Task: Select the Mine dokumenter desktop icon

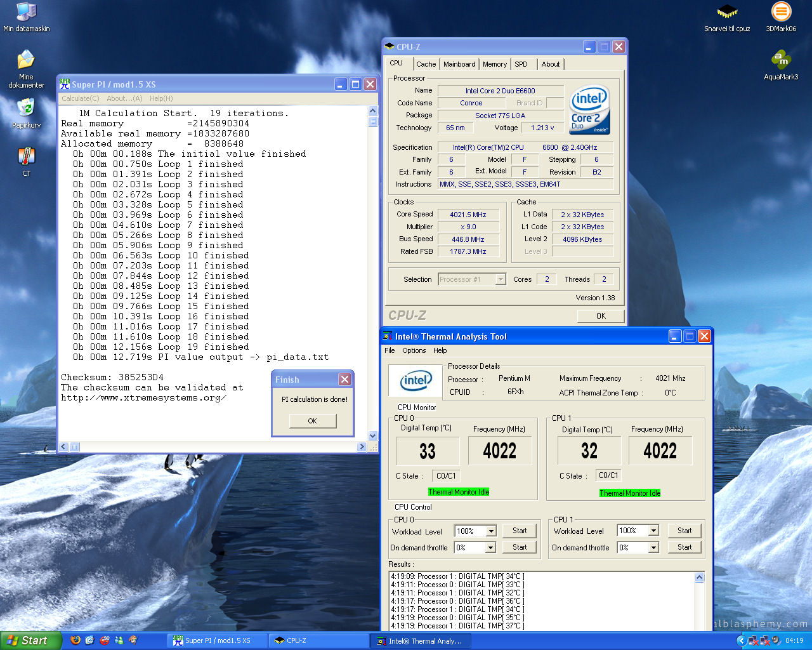Action: point(26,69)
